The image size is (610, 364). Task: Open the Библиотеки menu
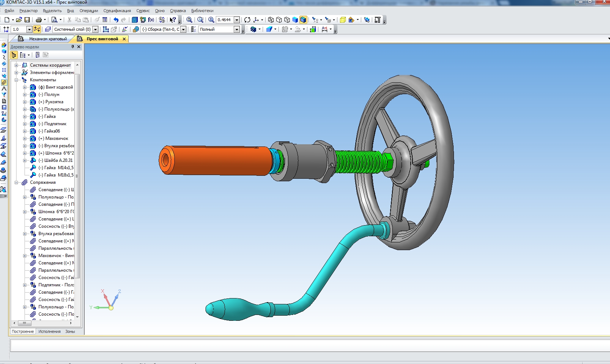[202, 11]
